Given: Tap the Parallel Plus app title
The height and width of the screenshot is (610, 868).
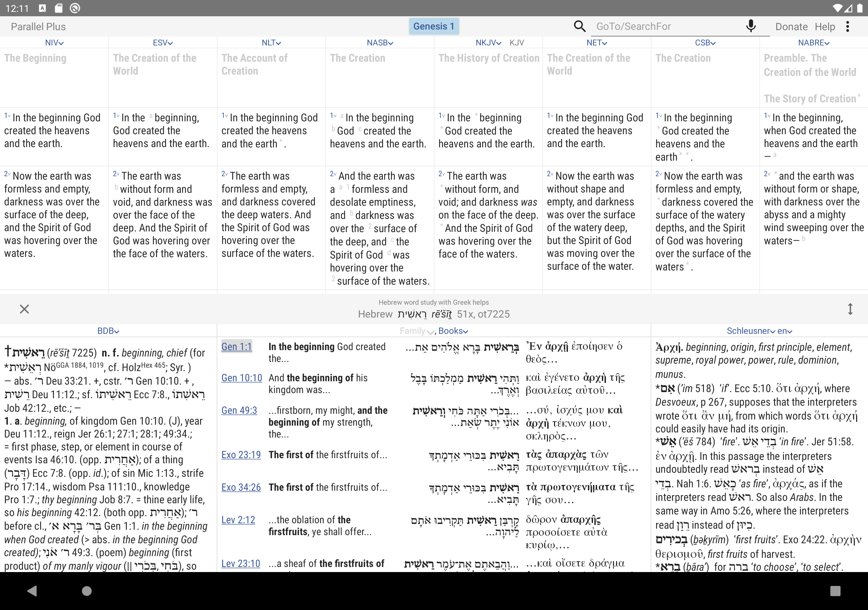Looking at the screenshot, I should [x=38, y=26].
